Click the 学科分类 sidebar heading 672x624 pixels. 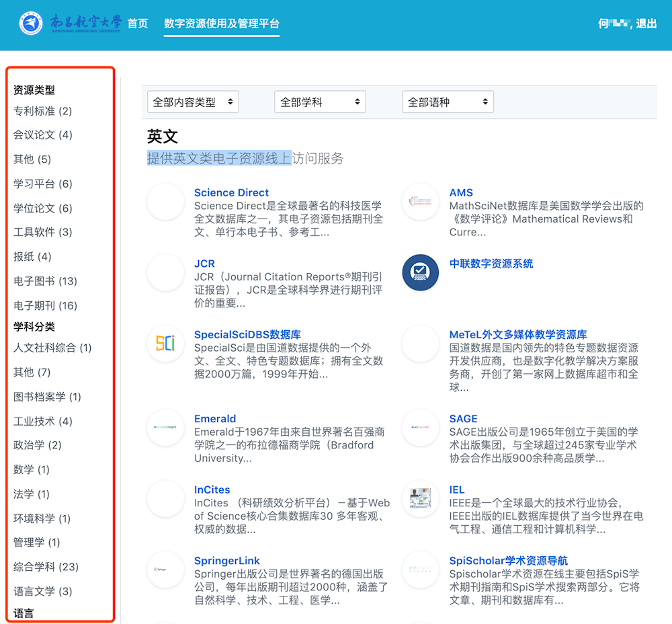34,326
